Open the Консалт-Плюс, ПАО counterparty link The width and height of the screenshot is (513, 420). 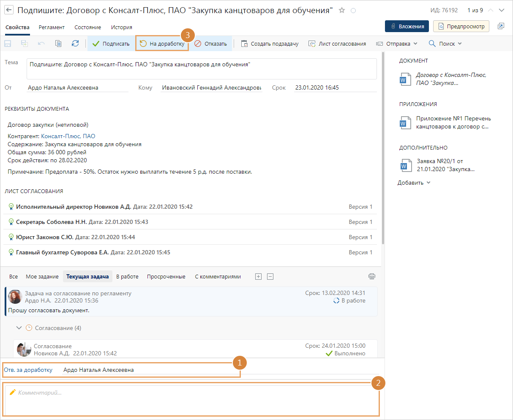(68, 136)
